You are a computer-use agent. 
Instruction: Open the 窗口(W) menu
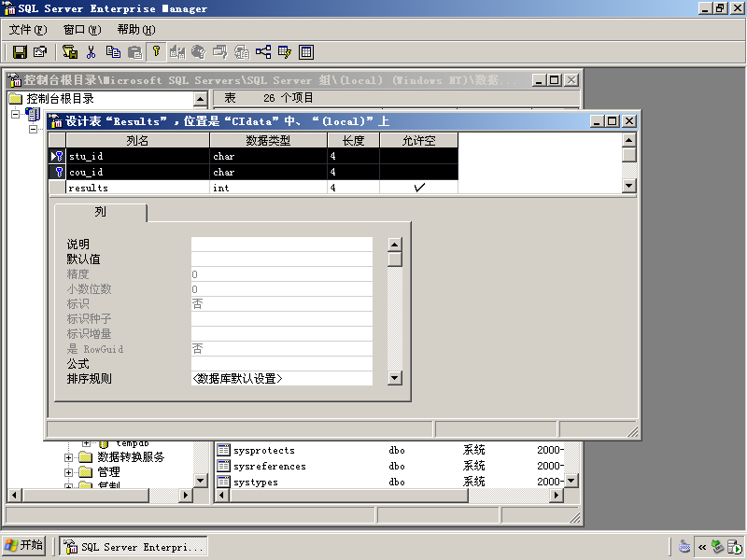[82, 30]
